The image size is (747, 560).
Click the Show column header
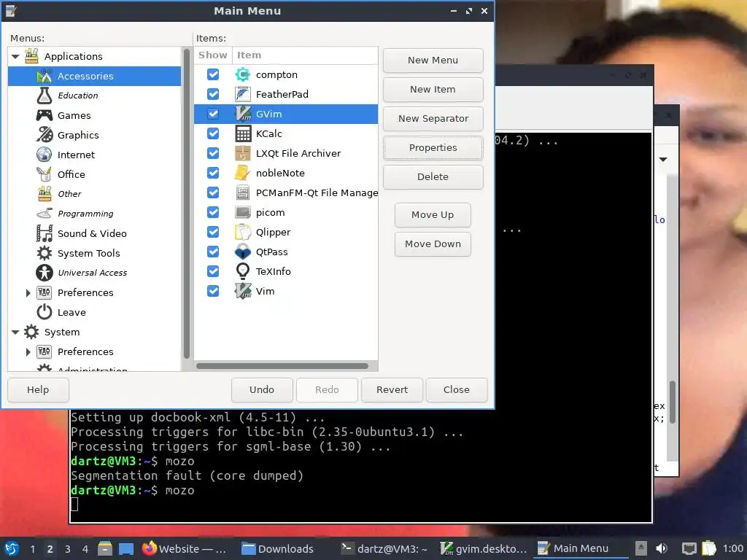point(213,55)
